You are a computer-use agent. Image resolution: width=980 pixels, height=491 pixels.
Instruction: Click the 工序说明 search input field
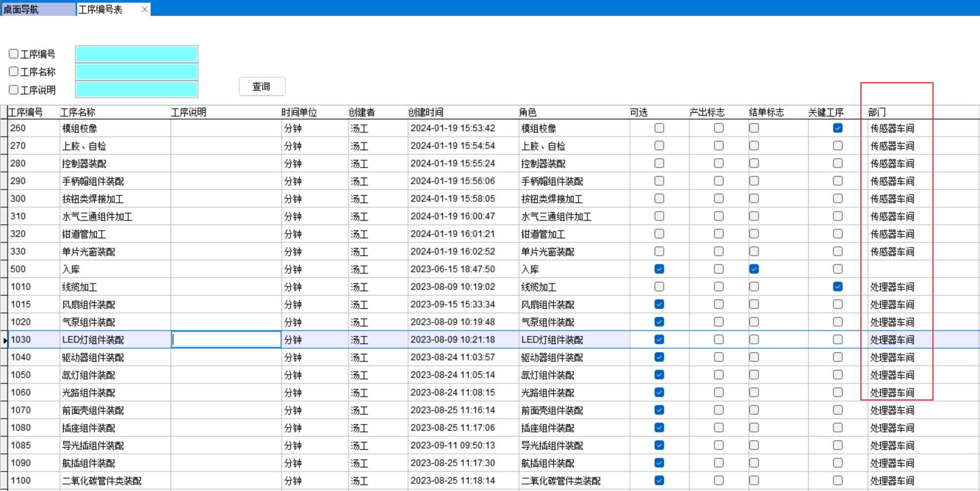[x=136, y=90]
